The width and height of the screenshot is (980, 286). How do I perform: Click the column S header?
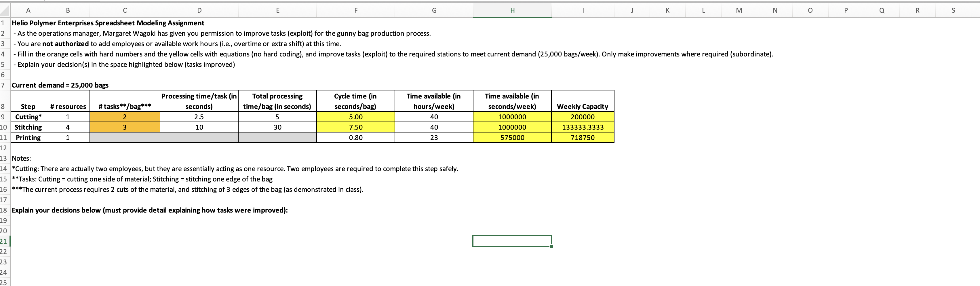click(953, 10)
